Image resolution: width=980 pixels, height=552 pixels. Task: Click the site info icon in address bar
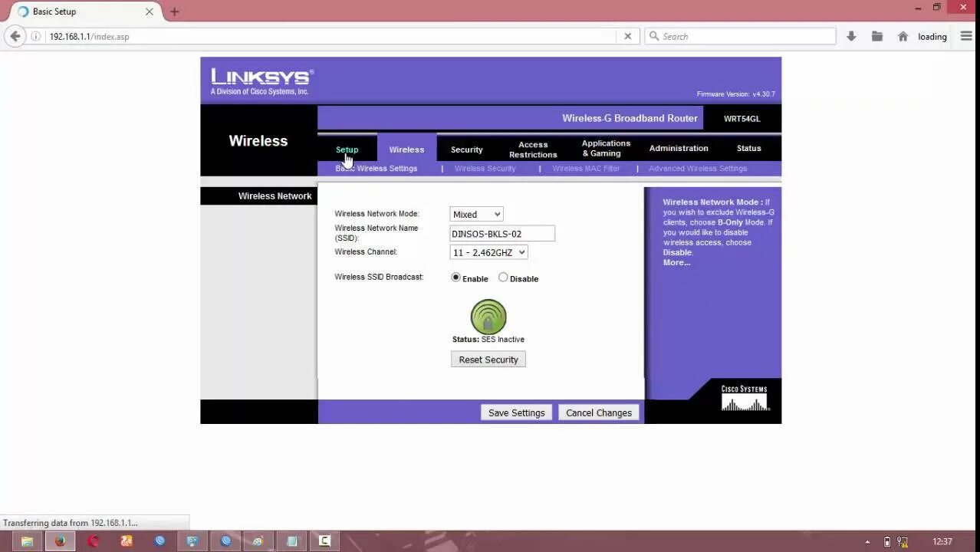pyautogui.click(x=35, y=36)
